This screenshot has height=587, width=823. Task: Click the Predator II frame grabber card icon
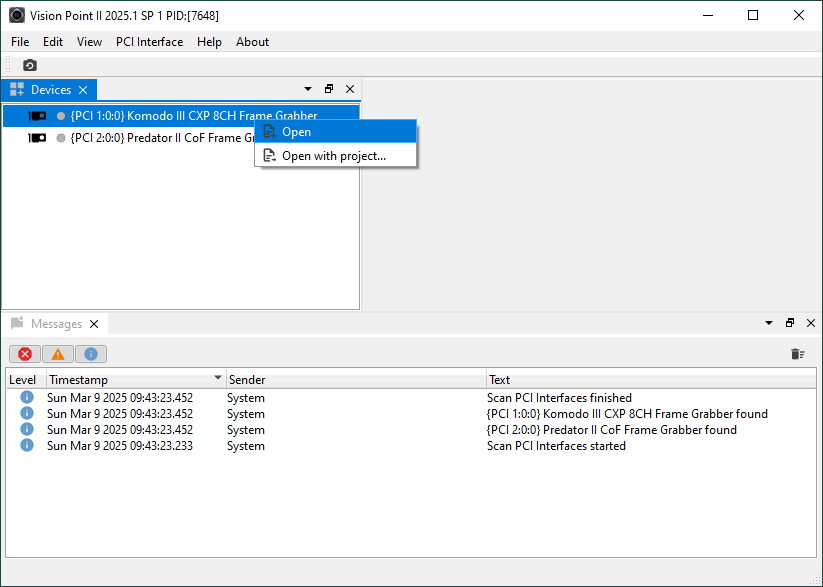pyautogui.click(x=37, y=138)
